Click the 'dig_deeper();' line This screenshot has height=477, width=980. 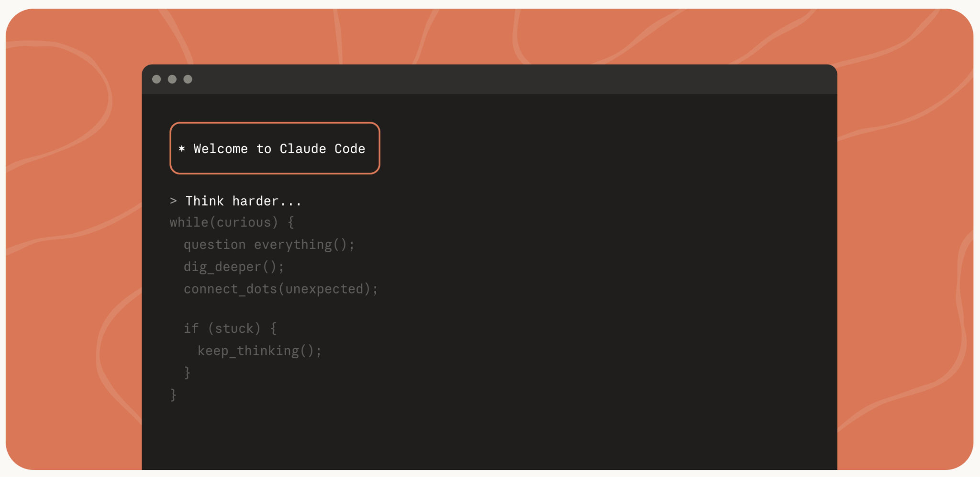[234, 267]
